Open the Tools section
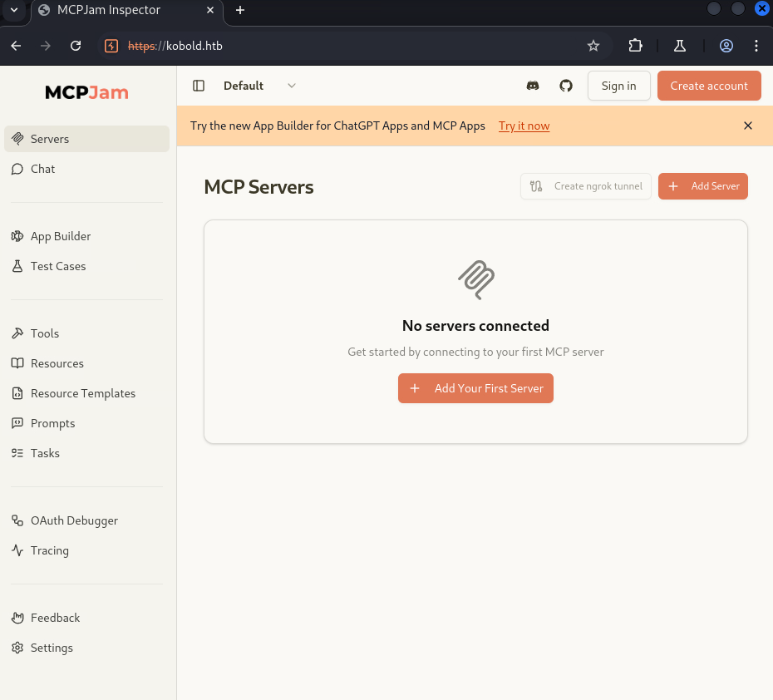The width and height of the screenshot is (773, 700). (x=45, y=333)
